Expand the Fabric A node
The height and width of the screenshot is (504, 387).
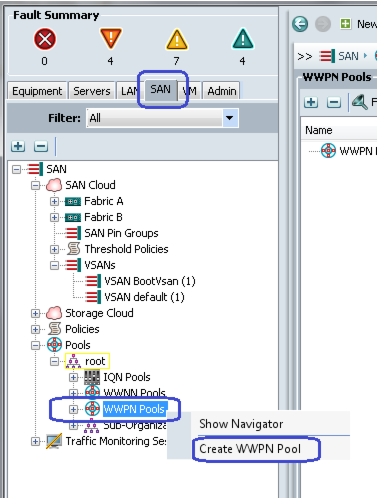(x=54, y=201)
